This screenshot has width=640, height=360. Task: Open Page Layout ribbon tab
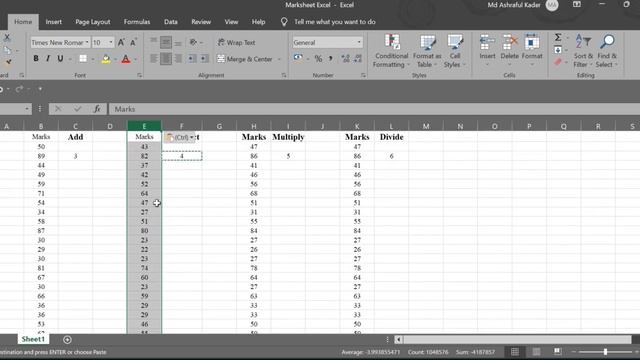[93, 22]
